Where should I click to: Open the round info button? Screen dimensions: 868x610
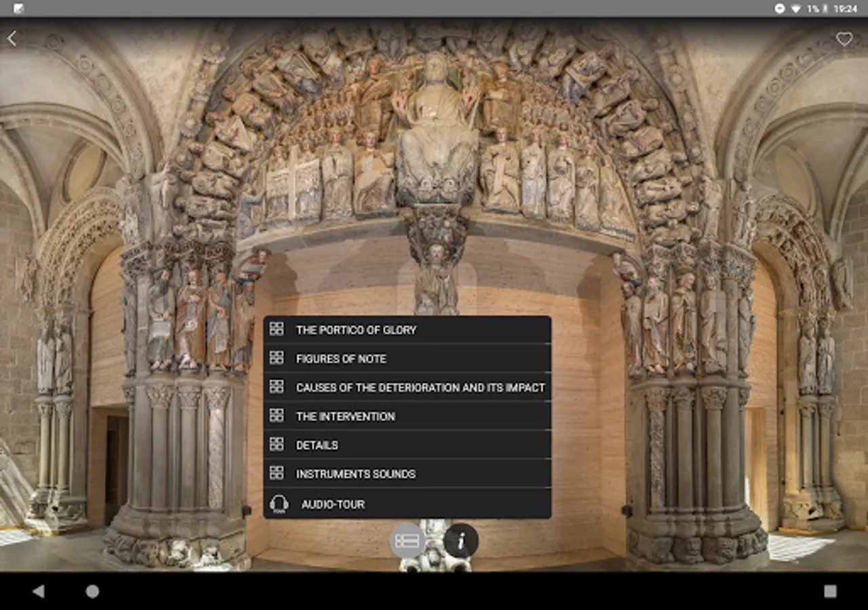point(461,540)
